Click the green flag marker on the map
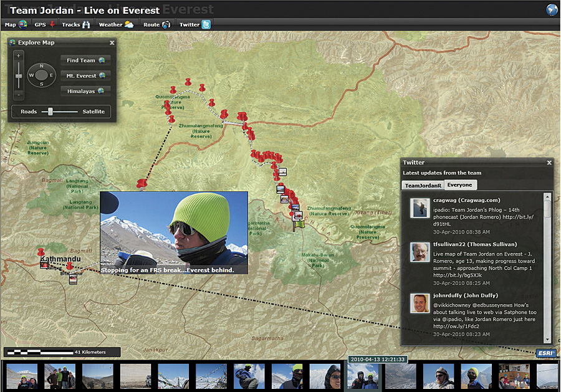The width and height of the screenshot is (561, 392). coord(299,225)
